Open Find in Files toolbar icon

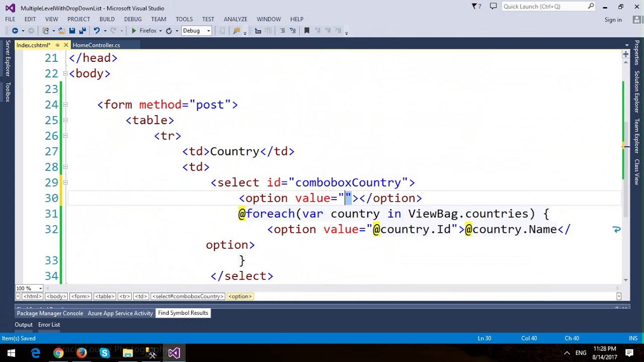point(236,31)
